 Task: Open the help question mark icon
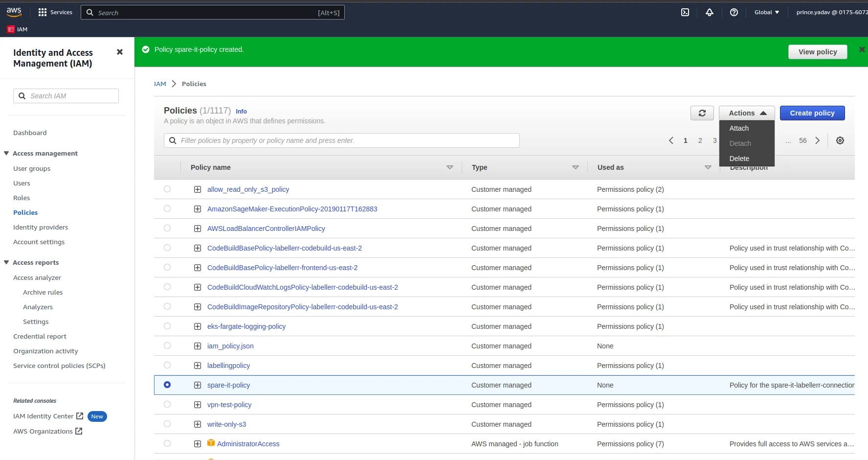click(x=734, y=12)
